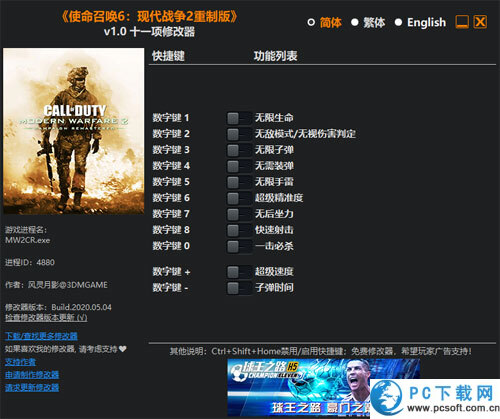Viewport: 500px width, 419px height.
Task: Enable 无敌模式/无视伤害判定 toggle
Action: [239, 134]
